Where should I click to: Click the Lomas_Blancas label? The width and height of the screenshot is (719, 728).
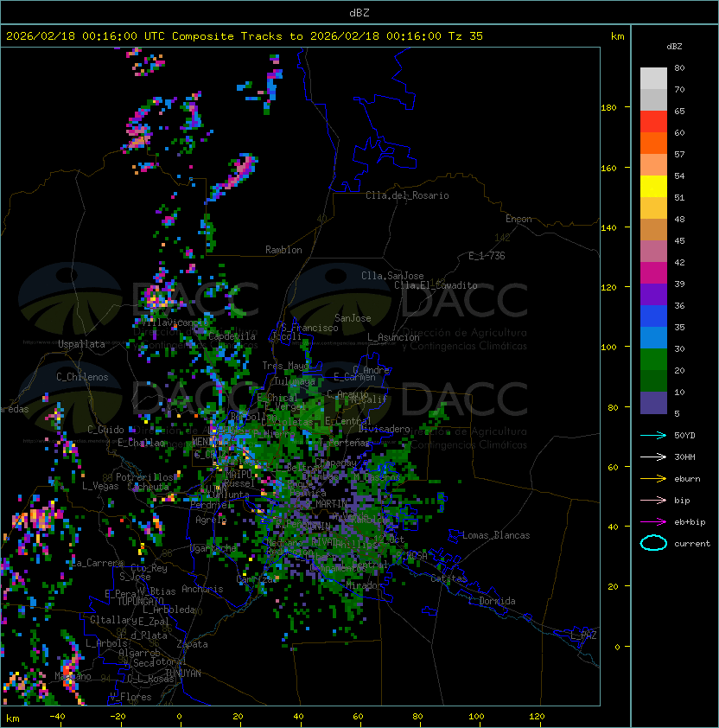(496, 535)
